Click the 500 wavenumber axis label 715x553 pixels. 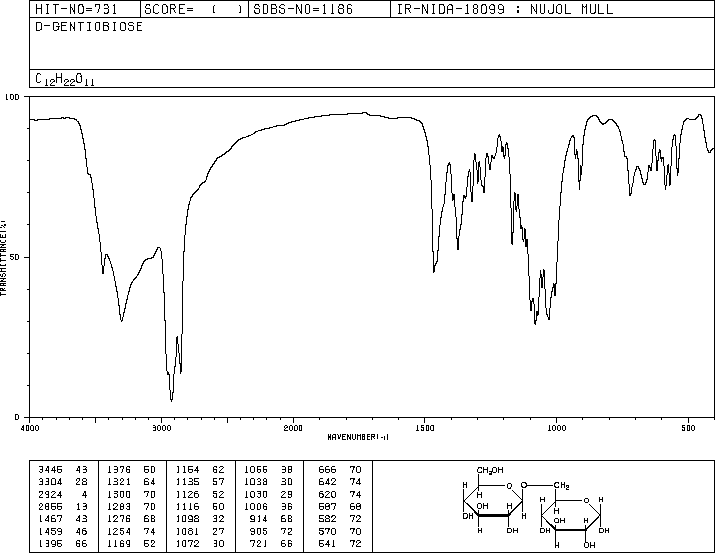click(x=688, y=428)
